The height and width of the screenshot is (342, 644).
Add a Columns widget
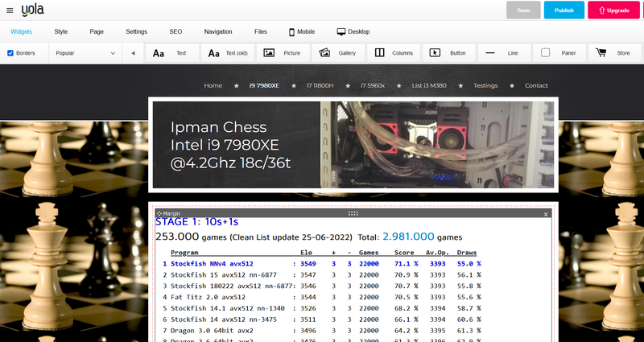tap(394, 53)
